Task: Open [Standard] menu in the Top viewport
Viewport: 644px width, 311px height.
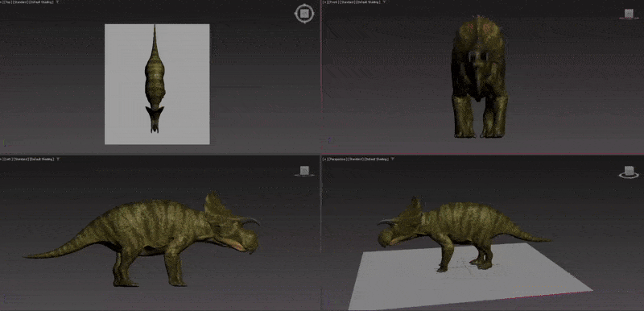Action: (20, 2)
